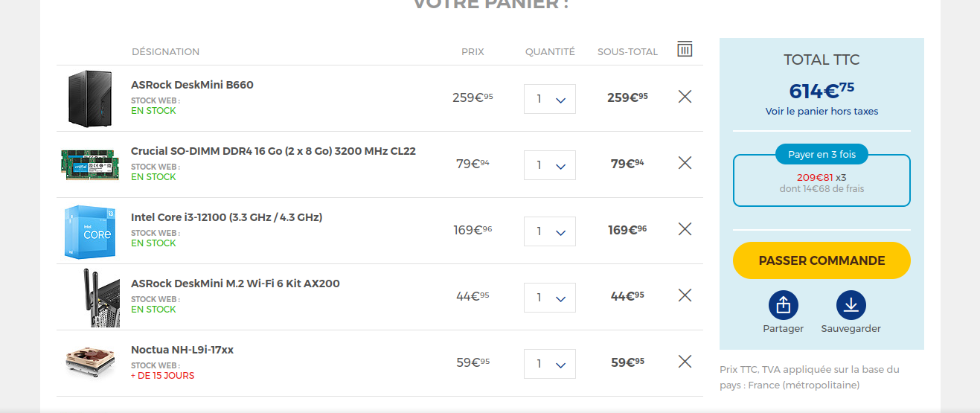Click the Noctua cooler product thumbnail
Viewport: 980px width, 413px height.
(x=89, y=363)
